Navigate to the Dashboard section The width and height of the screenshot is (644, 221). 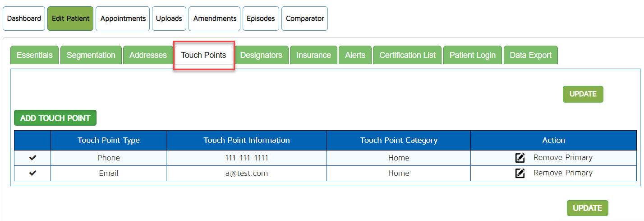pos(24,19)
